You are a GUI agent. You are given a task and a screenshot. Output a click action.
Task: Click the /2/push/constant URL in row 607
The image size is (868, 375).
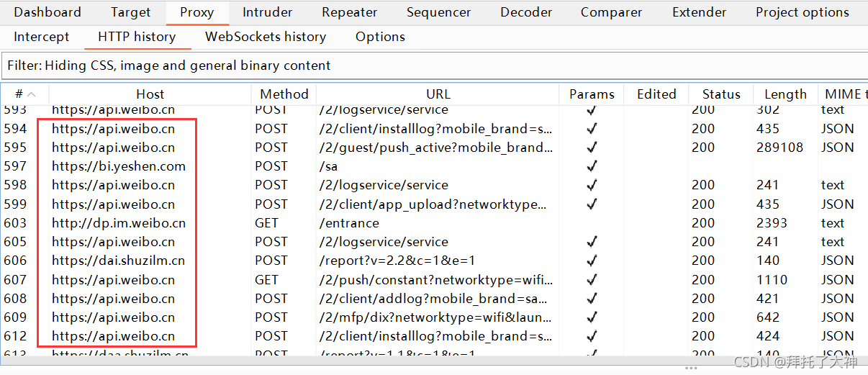click(x=437, y=279)
